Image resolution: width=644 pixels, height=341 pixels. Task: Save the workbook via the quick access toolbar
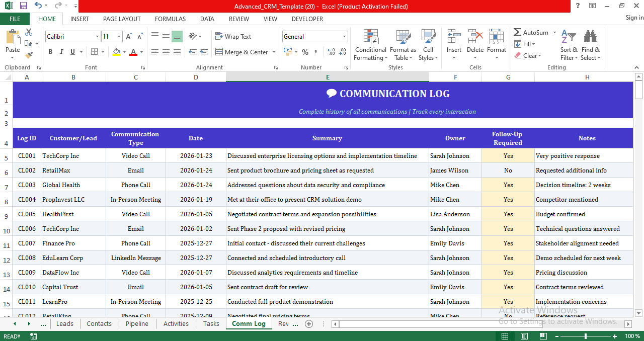[x=23, y=6]
